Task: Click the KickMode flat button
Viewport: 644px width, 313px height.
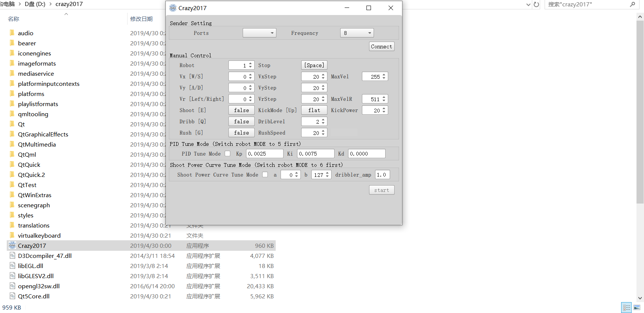Action: coord(314,110)
